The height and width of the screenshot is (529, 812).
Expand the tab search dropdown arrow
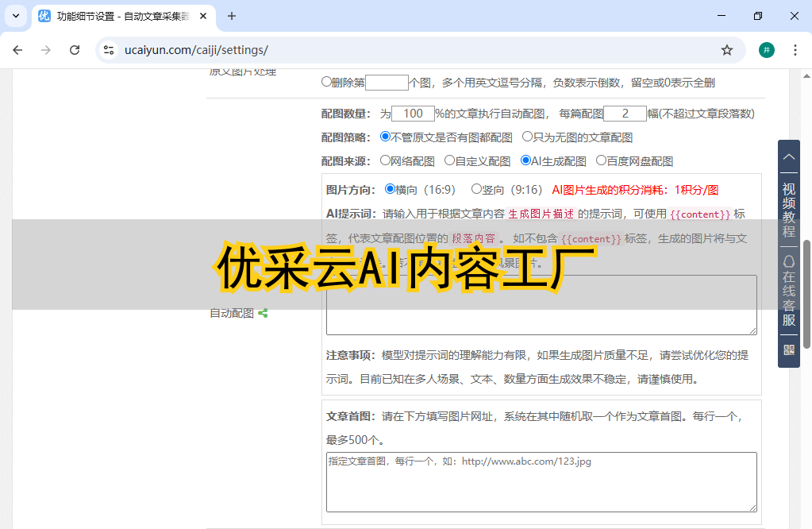pos(15,16)
